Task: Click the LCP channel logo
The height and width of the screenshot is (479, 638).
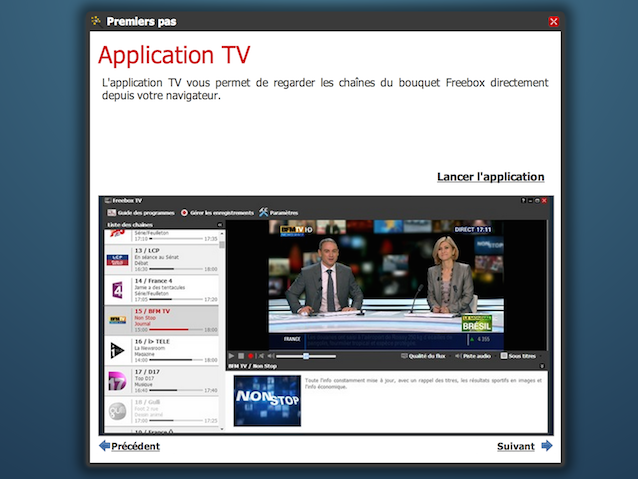Action: 118,260
